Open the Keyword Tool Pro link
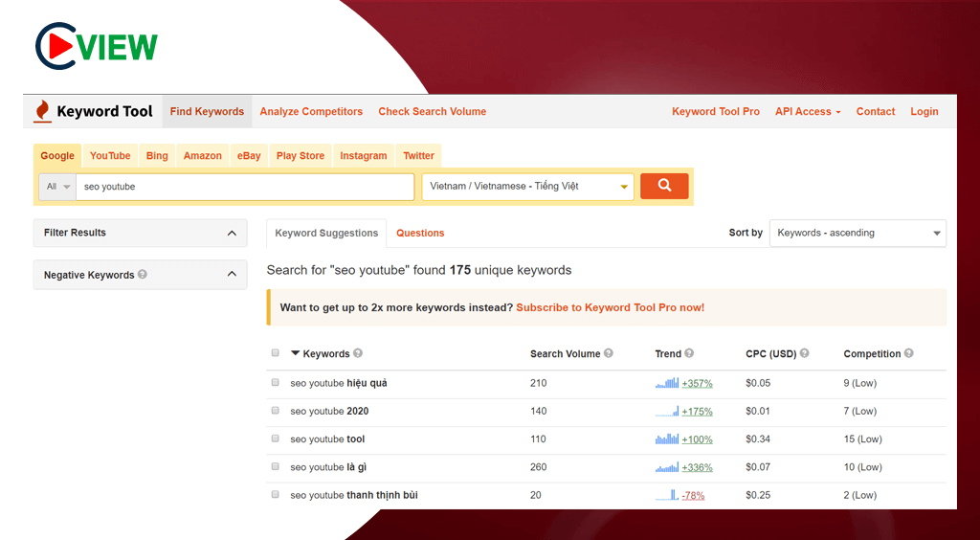 coord(716,111)
